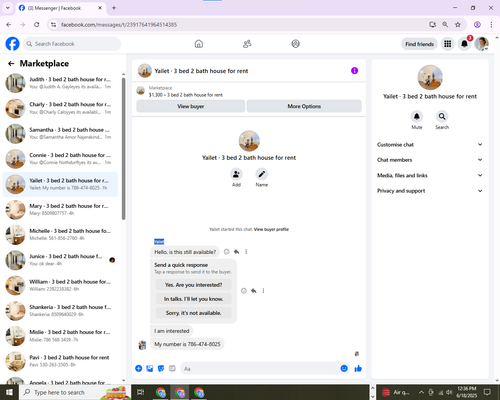This screenshot has width=500, height=400.
Task: Click the conversation list scrollbar
Action: point(123,148)
